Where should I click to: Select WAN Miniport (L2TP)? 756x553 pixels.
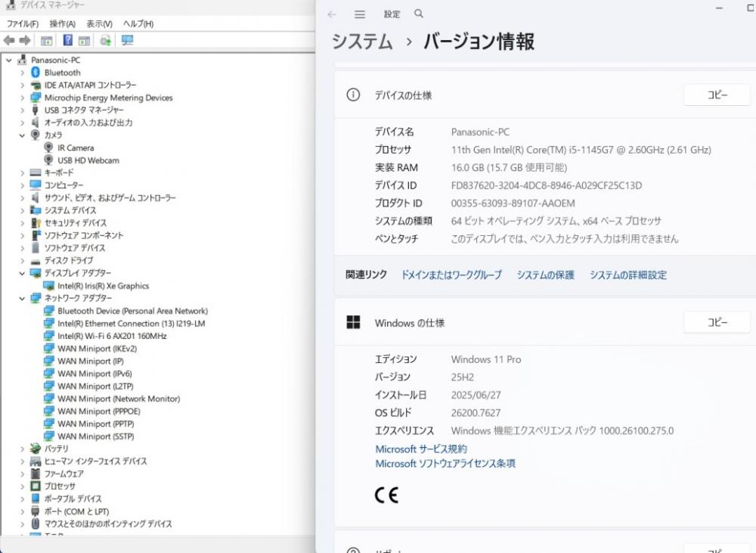coord(95,386)
